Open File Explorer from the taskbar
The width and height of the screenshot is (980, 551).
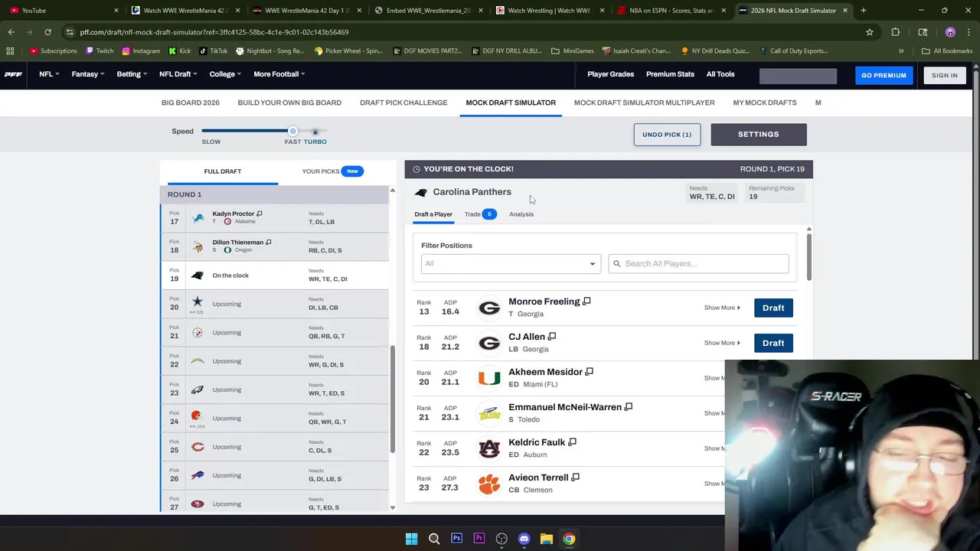point(547,539)
